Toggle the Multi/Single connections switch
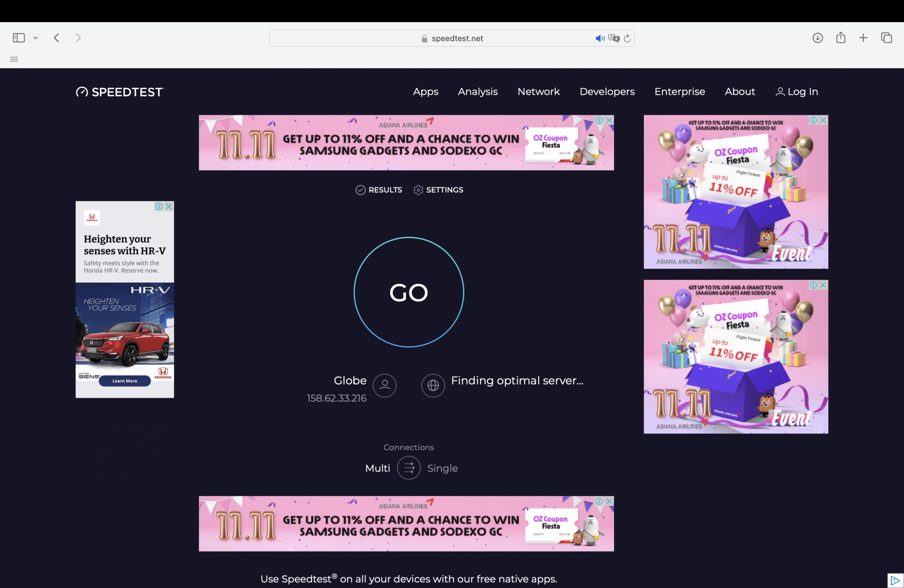The height and width of the screenshot is (588, 904). pyautogui.click(x=409, y=468)
